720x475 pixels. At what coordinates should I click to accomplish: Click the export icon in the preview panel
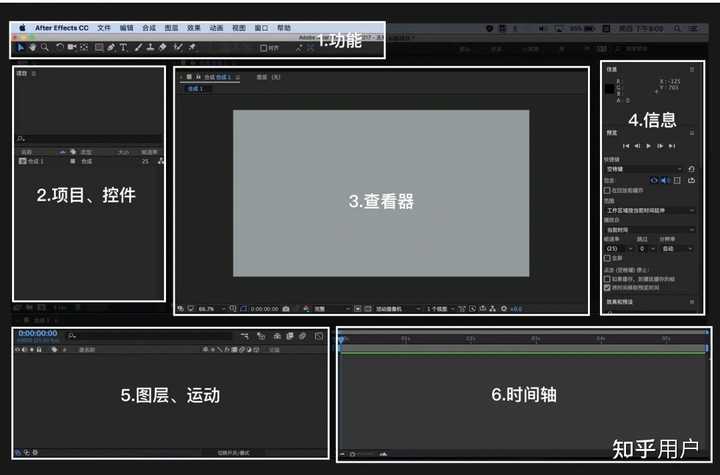pos(692,181)
